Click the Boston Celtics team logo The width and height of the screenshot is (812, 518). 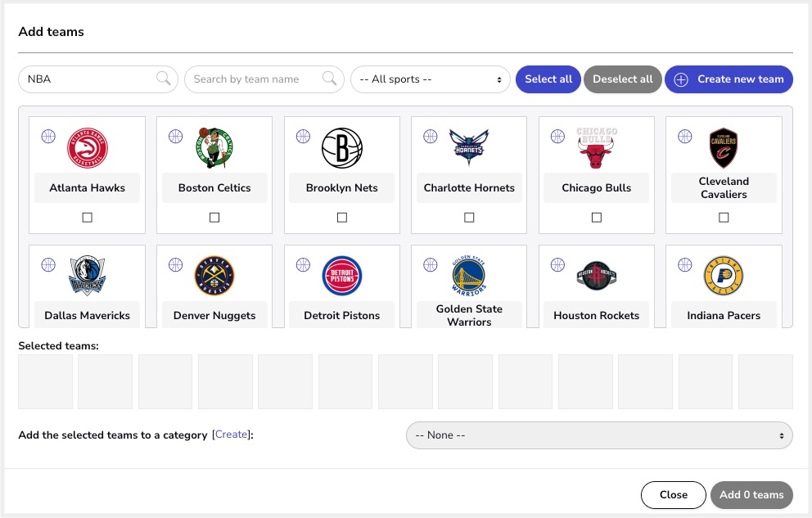[x=214, y=148]
